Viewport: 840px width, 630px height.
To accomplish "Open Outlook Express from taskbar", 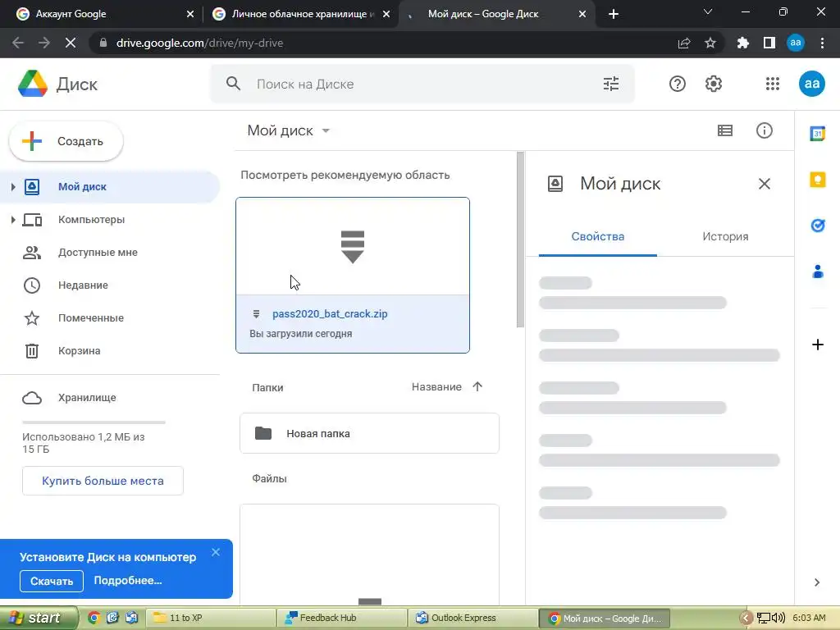I will click(473, 618).
